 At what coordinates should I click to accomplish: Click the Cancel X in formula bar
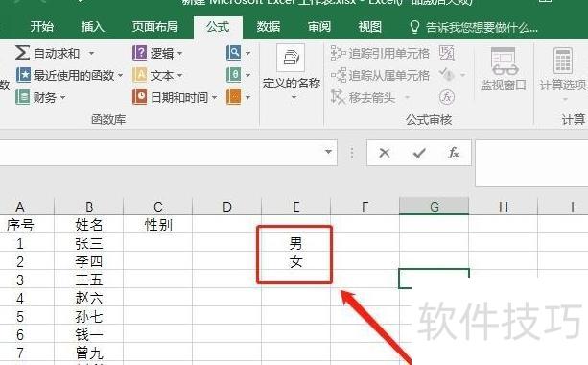point(385,153)
